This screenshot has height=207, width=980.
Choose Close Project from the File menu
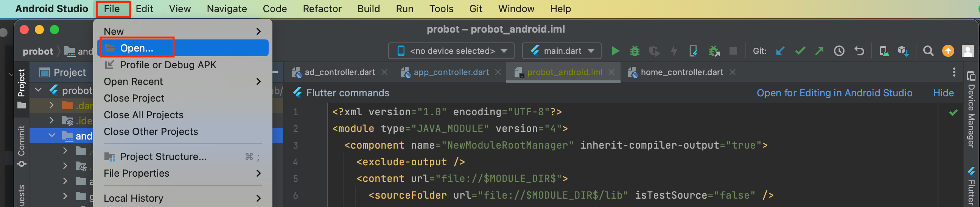pos(134,98)
